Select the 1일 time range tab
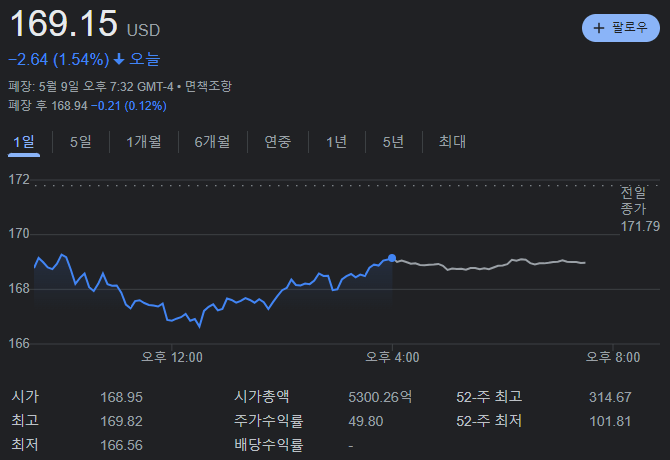The image size is (670, 460). click(24, 142)
